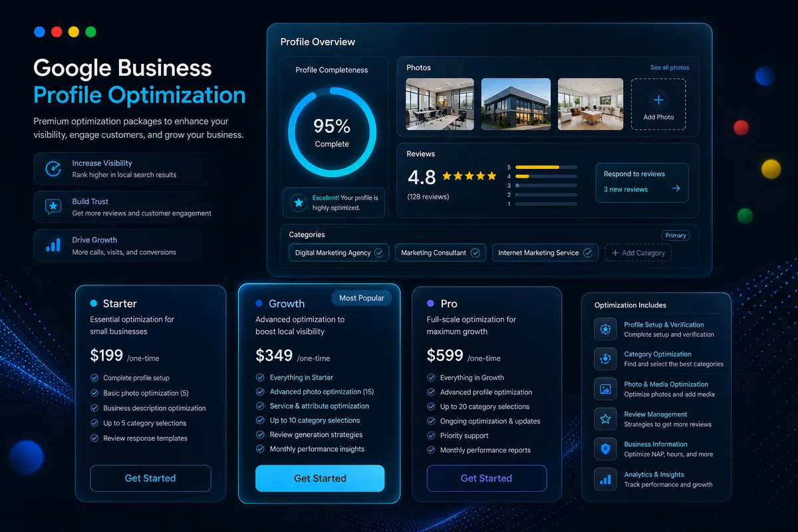
Task: Click check next to Complete profile setup
Action: coord(94,378)
